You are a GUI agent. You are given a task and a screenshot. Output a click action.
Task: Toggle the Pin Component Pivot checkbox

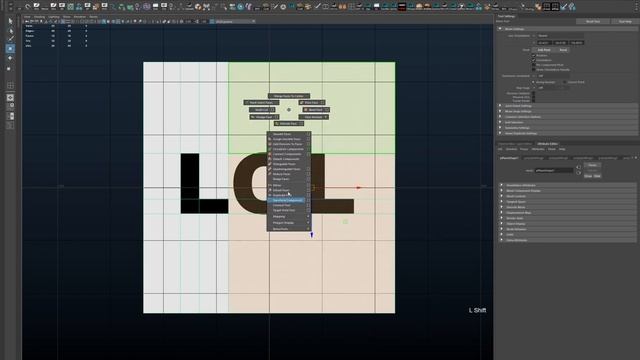(533, 65)
